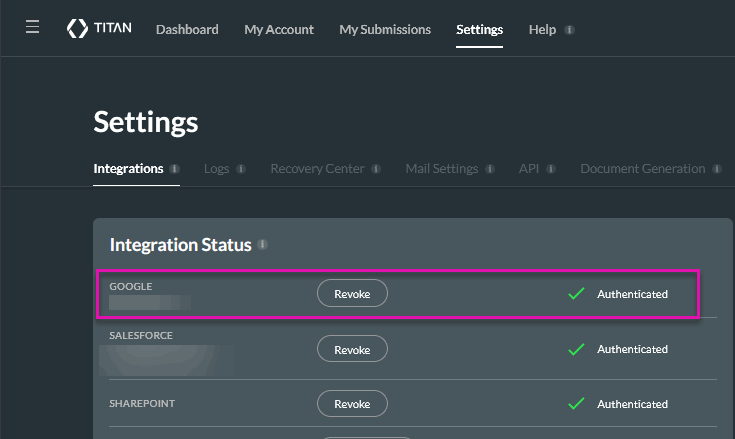Click info icon beside Integrations tab
This screenshot has height=439, width=735.
click(x=174, y=169)
